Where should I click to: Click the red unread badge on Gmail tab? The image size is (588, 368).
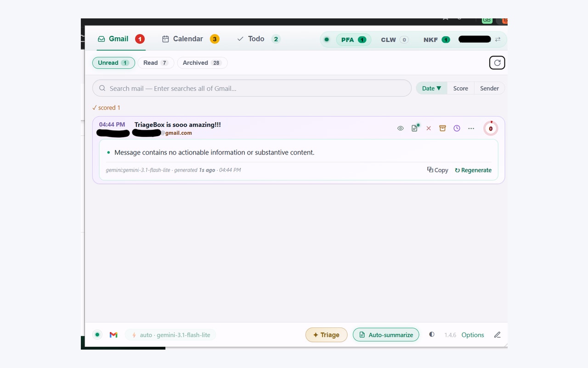140,39
